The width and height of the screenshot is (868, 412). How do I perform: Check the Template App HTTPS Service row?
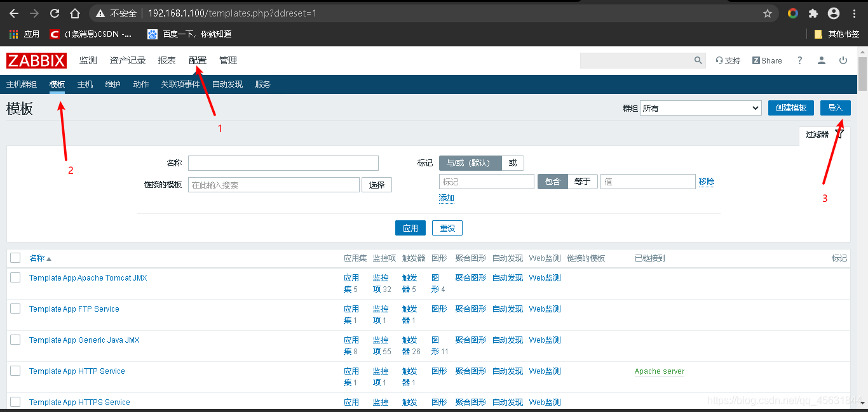pyautogui.click(x=15, y=402)
